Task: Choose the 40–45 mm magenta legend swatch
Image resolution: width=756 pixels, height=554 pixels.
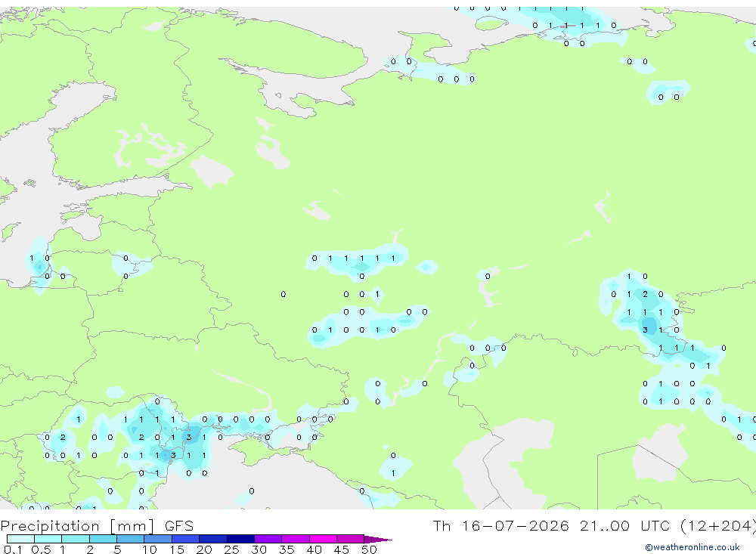Action: [323, 539]
